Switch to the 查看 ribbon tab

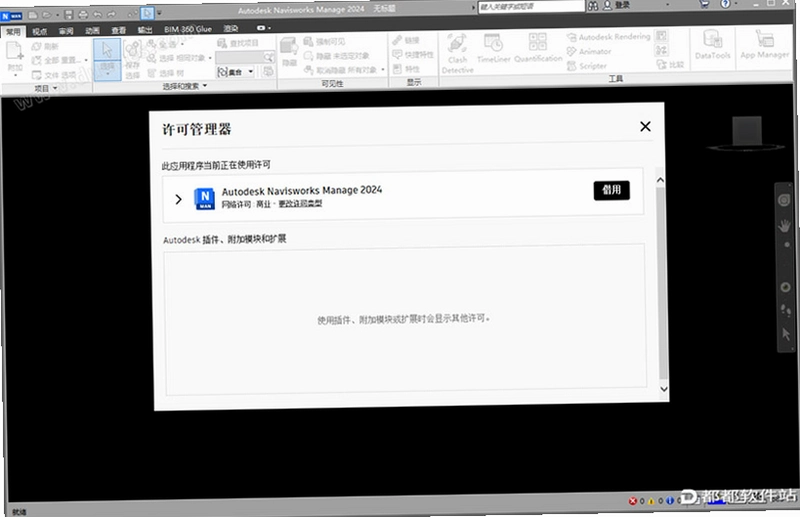tap(118, 30)
